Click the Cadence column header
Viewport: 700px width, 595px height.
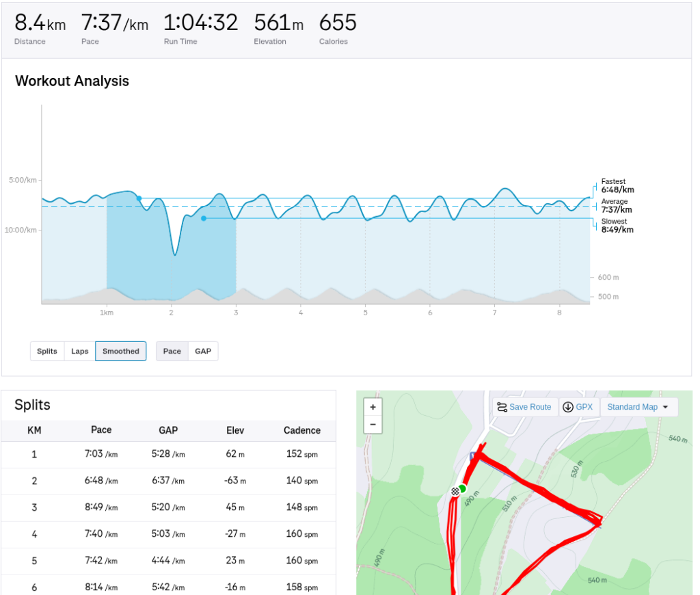coord(302,430)
